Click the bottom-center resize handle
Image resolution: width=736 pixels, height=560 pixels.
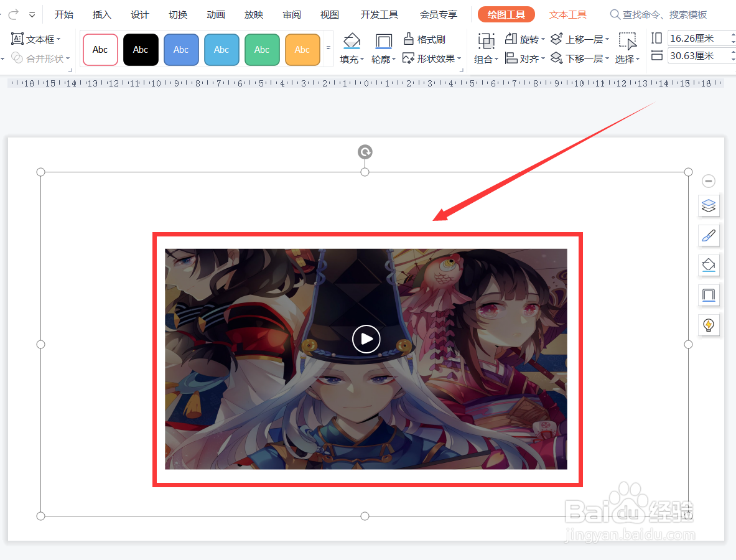tap(365, 516)
